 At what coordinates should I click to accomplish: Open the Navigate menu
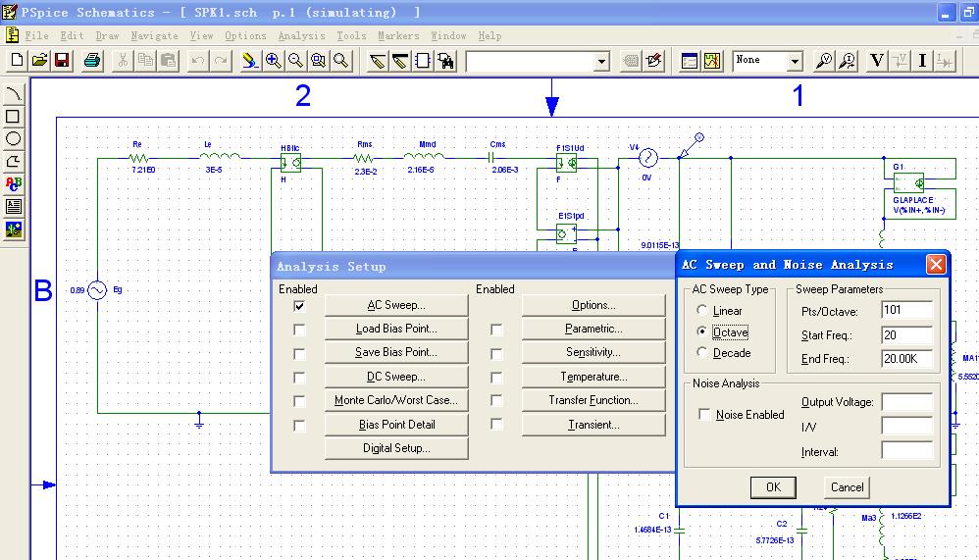click(154, 35)
